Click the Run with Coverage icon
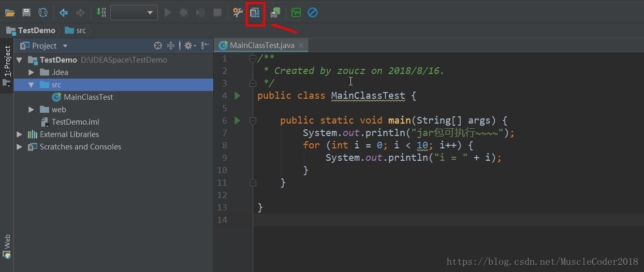 tap(200, 12)
